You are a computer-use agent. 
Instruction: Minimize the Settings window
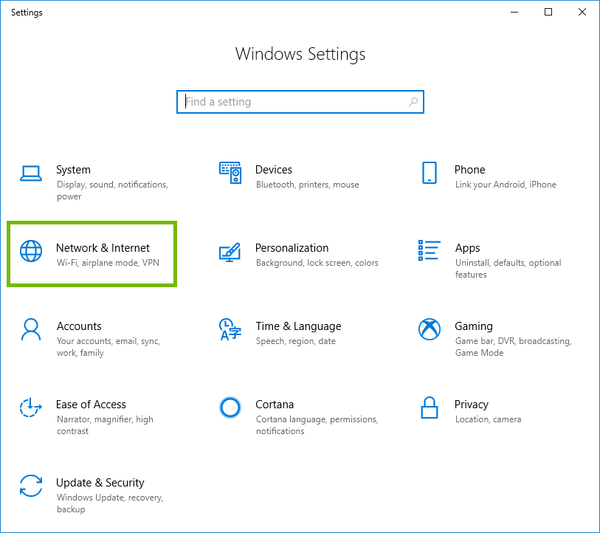[514, 12]
